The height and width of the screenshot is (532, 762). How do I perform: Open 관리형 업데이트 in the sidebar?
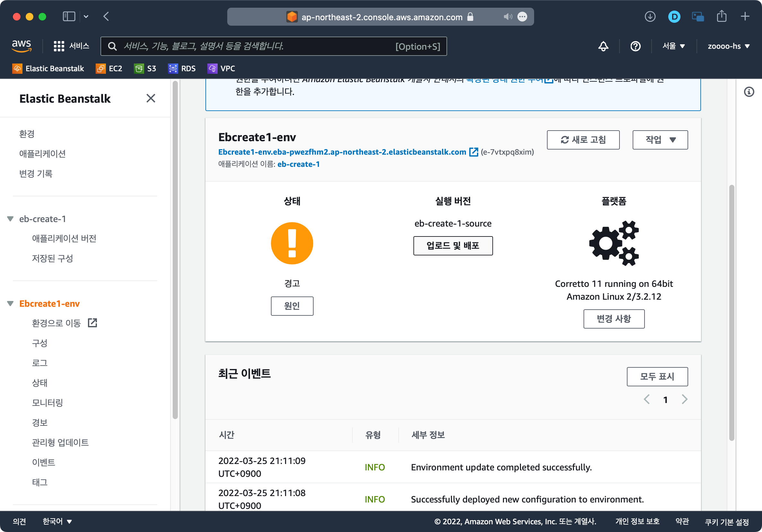point(60,442)
